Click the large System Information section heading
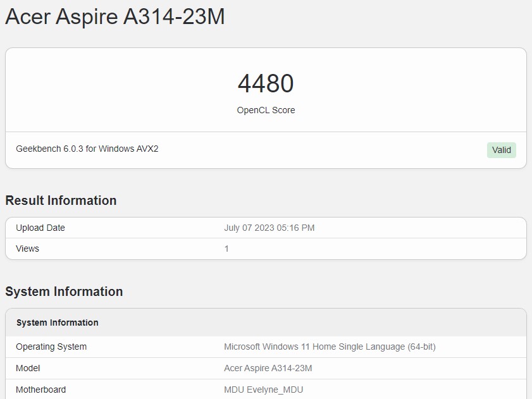The width and height of the screenshot is (532, 399). click(64, 292)
